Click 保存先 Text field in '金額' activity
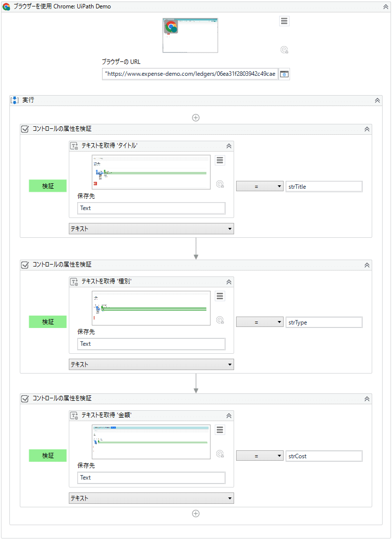The width and height of the screenshot is (392, 540). [151, 478]
